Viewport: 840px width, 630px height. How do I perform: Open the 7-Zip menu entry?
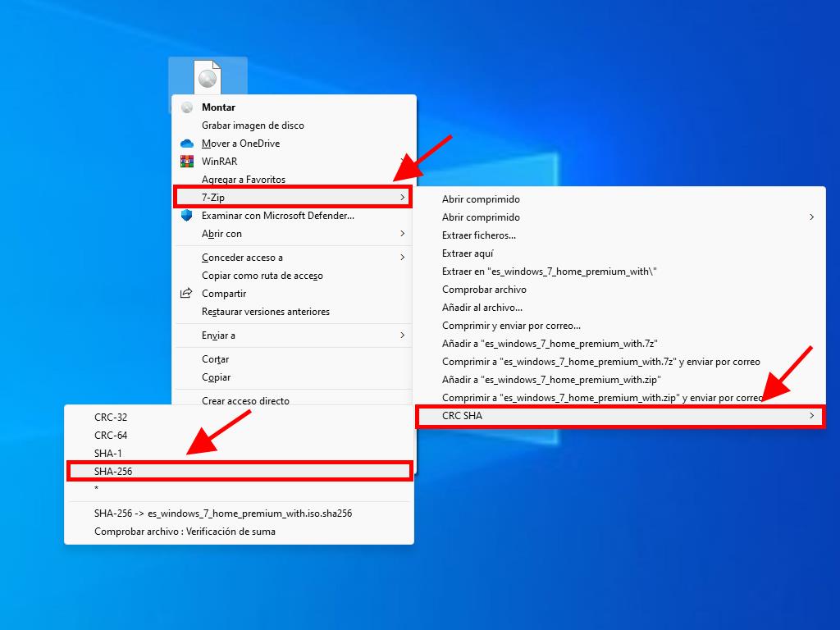point(294,197)
